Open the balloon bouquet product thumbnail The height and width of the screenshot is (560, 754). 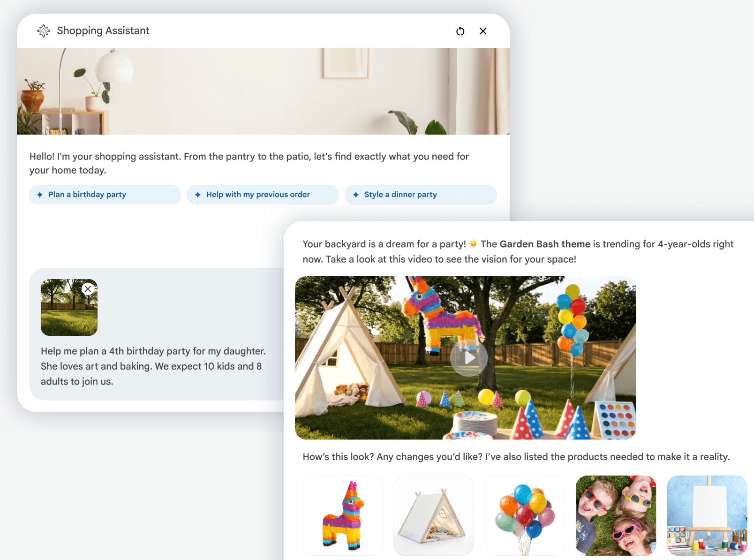point(525,515)
